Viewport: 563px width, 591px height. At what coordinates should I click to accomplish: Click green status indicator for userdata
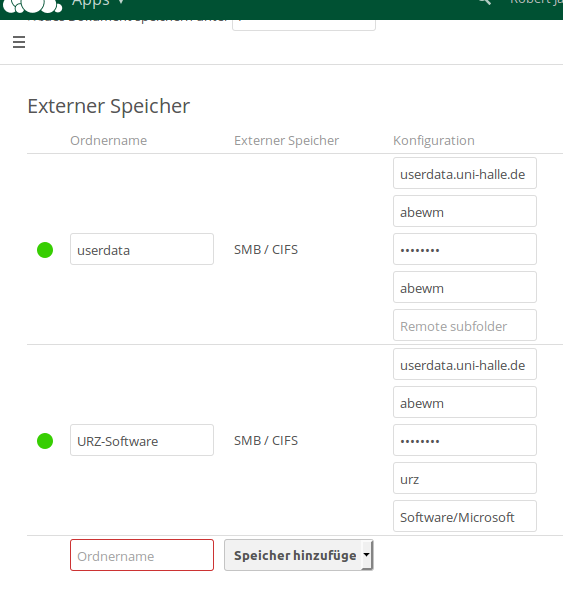[45, 250]
